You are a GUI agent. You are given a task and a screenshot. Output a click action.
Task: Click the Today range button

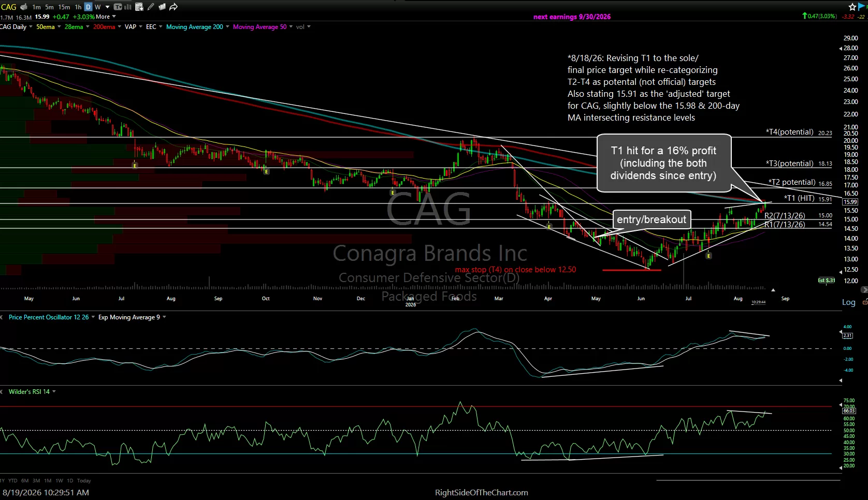click(x=84, y=481)
